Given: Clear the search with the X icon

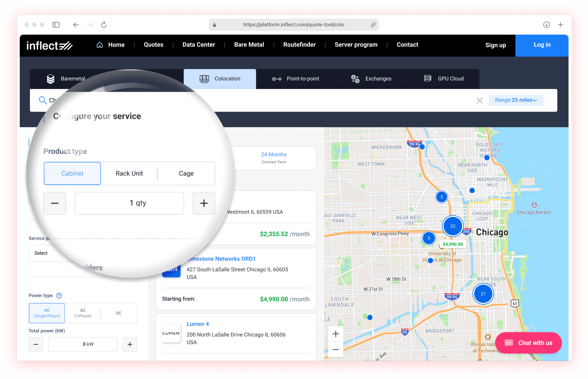Looking at the screenshot, I should 479,100.
